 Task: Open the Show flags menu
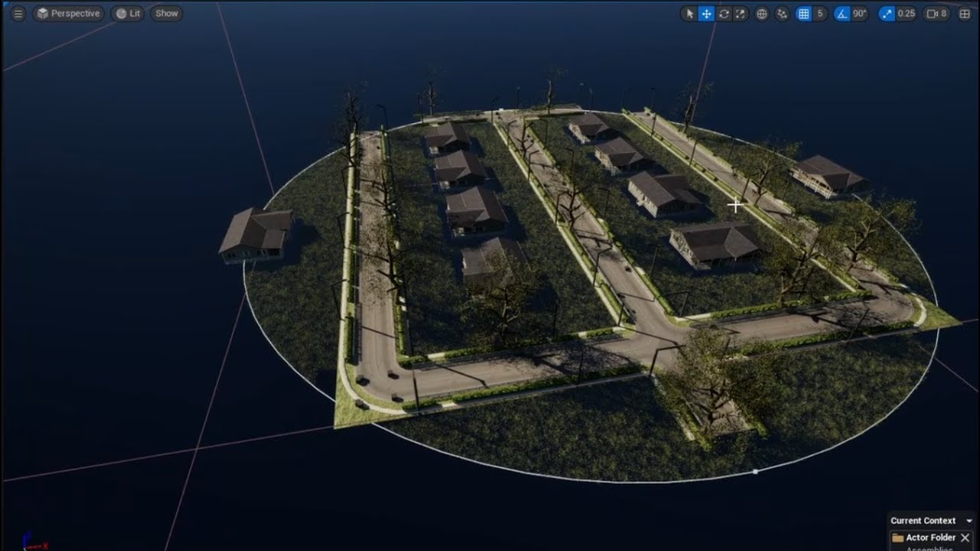pyautogui.click(x=166, y=13)
